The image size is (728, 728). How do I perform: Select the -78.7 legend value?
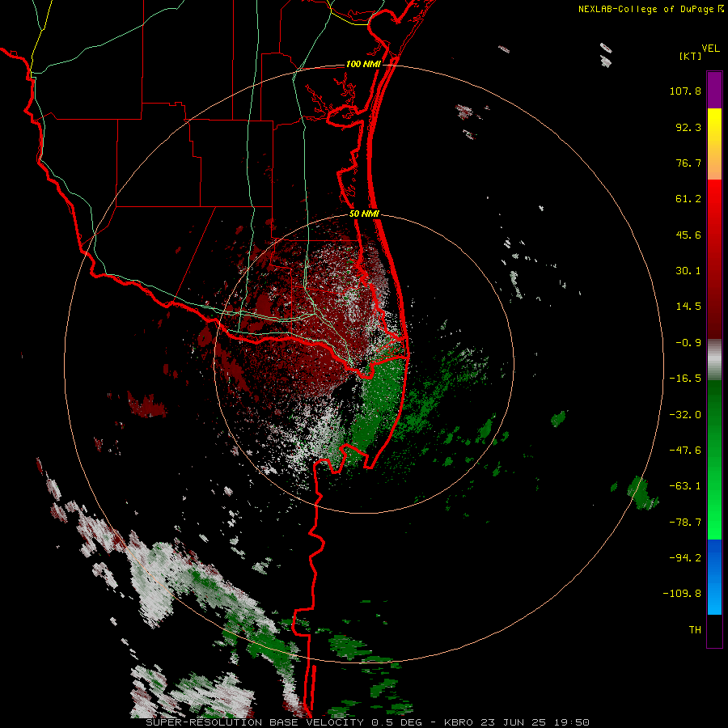point(685,523)
